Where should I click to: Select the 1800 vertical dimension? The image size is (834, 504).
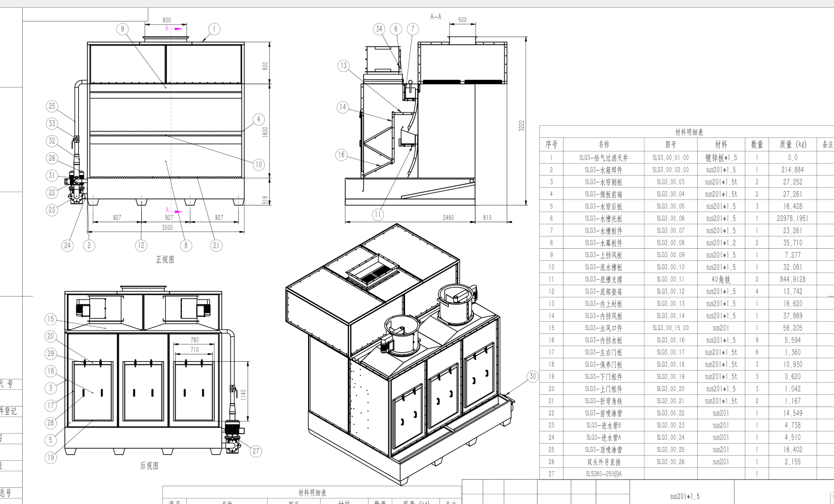(x=265, y=132)
